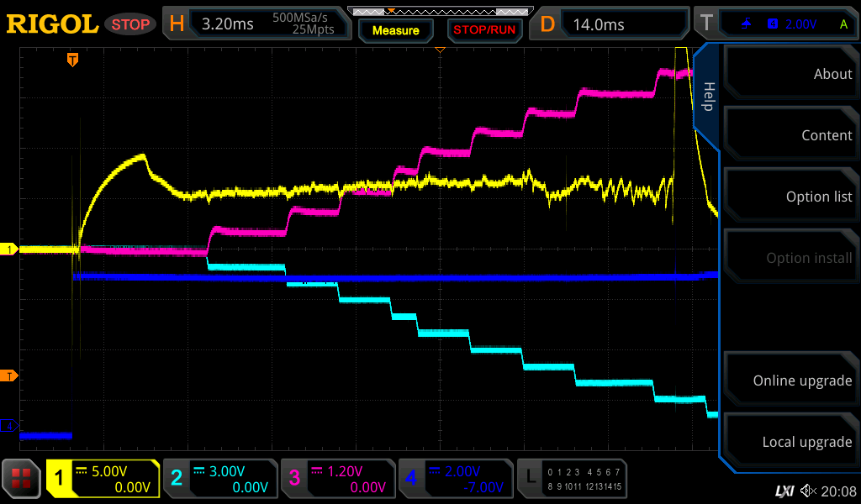Click the orange trigger level marker on left edge
Viewport: 861px width, 504px height.
[10, 375]
